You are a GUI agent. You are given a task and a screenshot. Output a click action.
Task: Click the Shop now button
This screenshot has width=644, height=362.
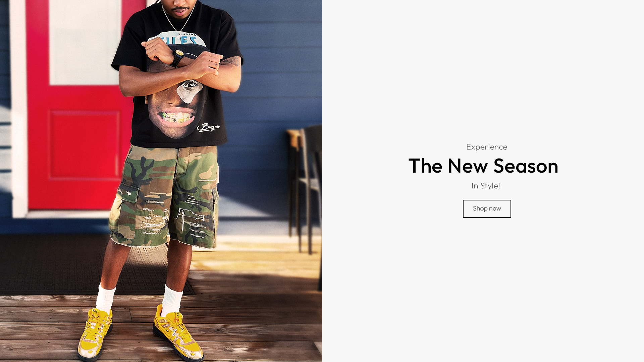pos(487,208)
